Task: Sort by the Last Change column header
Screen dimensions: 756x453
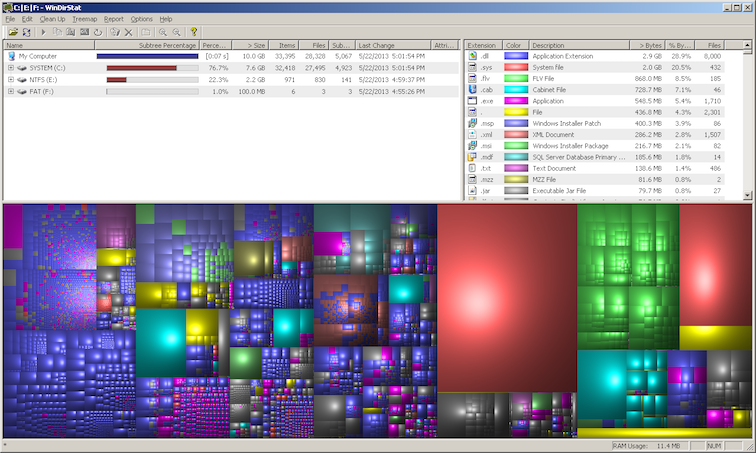Action: [x=393, y=45]
